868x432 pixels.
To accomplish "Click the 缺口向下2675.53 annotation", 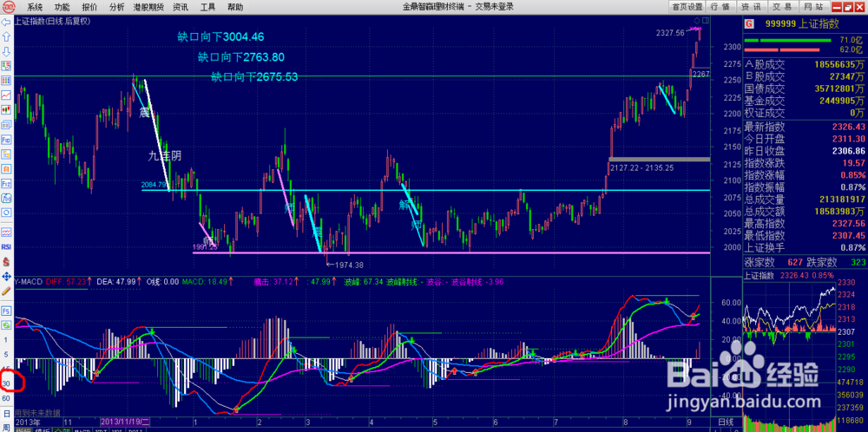I will (x=254, y=76).
